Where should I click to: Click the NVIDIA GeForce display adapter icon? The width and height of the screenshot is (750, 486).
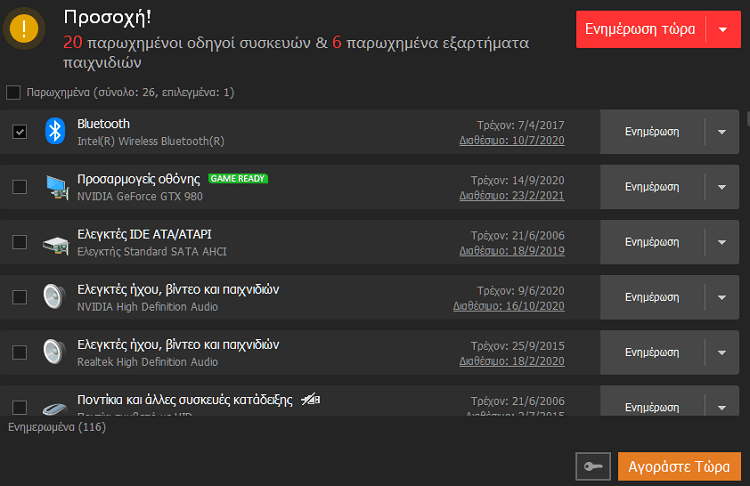[x=56, y=187]
